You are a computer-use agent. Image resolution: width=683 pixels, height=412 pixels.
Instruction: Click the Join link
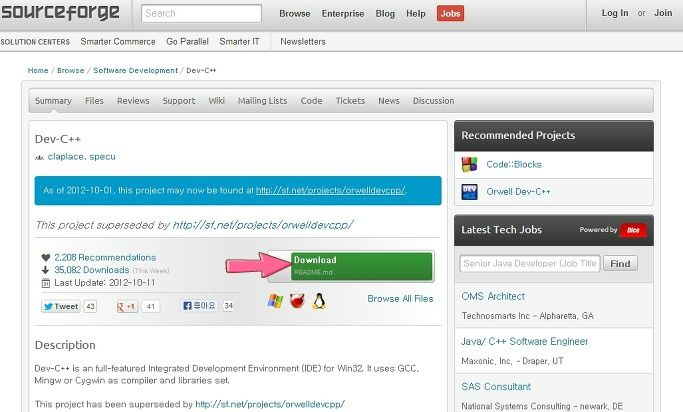pos(663,13)
